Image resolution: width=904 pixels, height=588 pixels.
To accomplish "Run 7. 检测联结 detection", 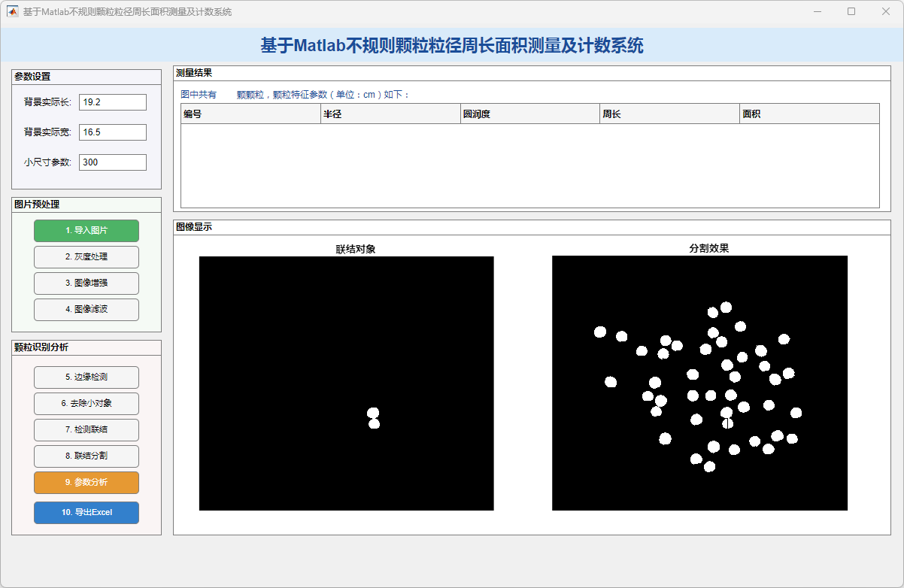I will coord(86,430).
